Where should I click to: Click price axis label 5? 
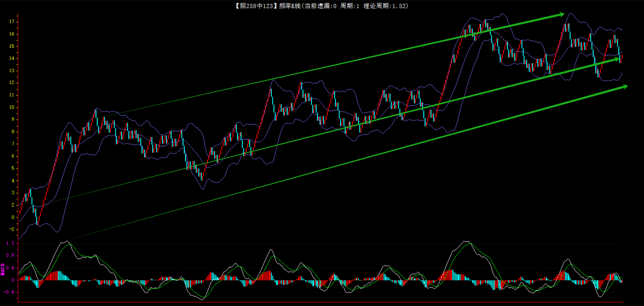(13, 168)
